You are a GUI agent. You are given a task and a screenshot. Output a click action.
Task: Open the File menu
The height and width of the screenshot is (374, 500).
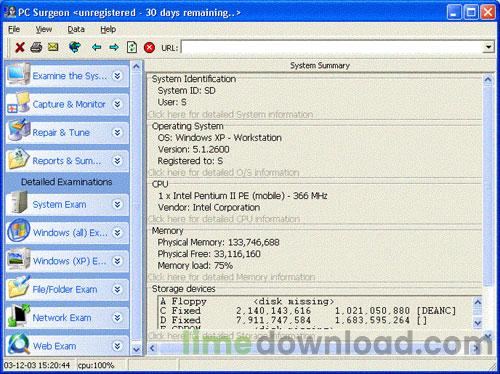[x=14, y=29]
